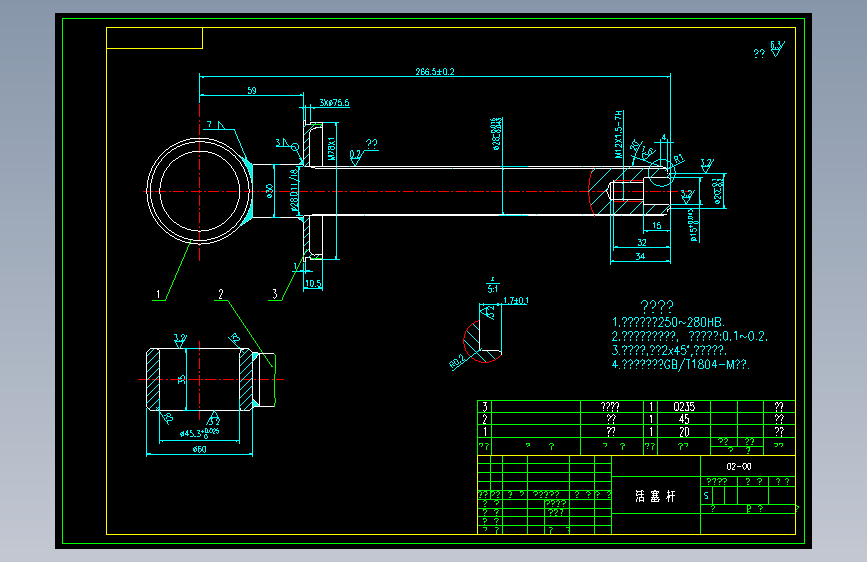Select the Q235 material cell
Screen dimensions: 867x562
click(683, 407)
